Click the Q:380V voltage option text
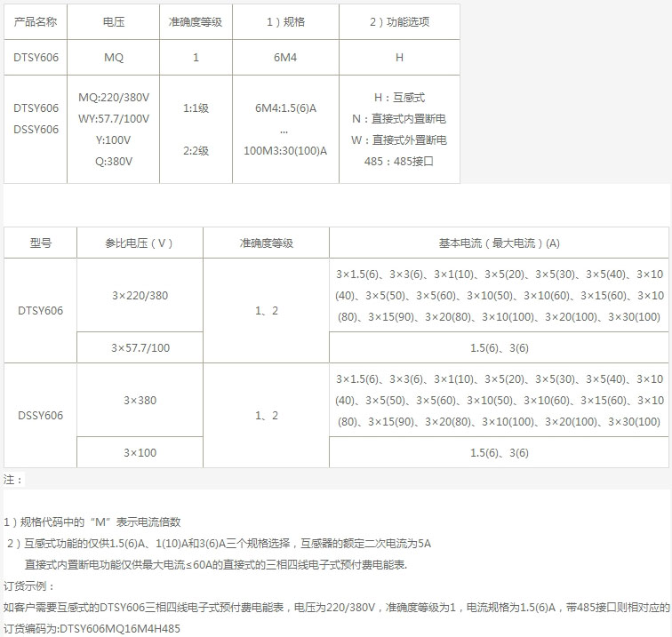 (114, 162)
